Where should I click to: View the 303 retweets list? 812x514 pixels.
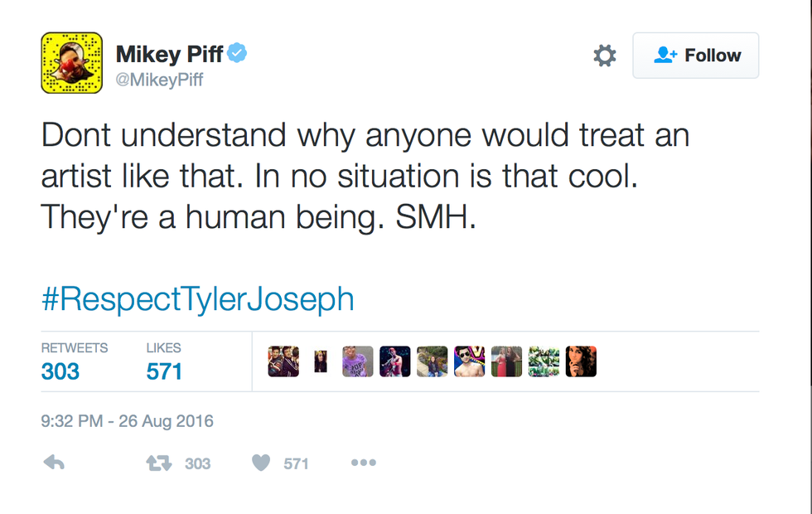(x=60, y=371)
